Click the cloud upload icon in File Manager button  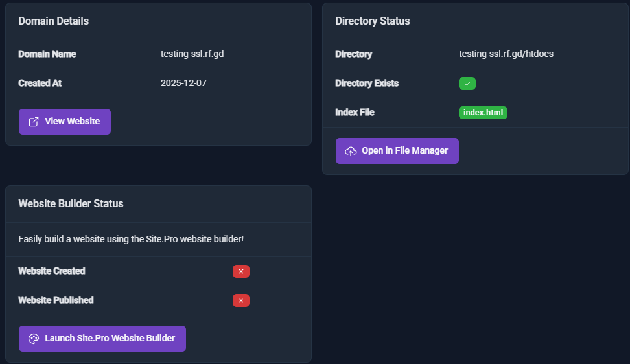[351, 151]
